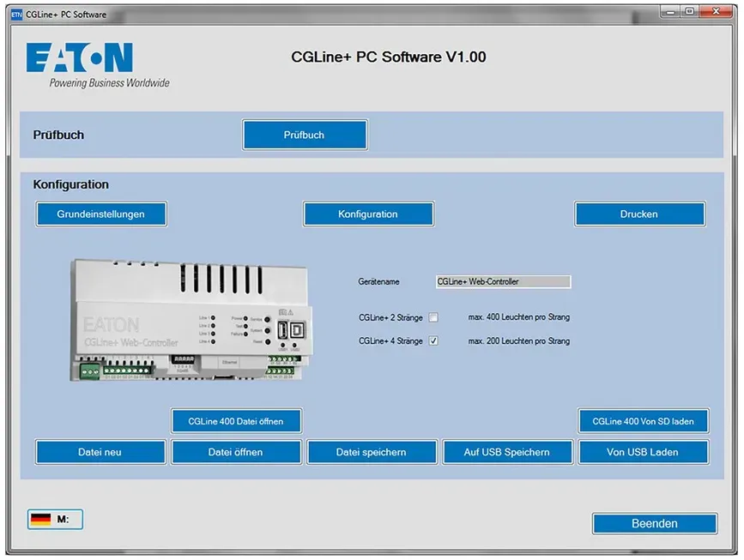
Task: Click the 'Gerätename' label
Action: pyautogui.click(x=378, y=281)
